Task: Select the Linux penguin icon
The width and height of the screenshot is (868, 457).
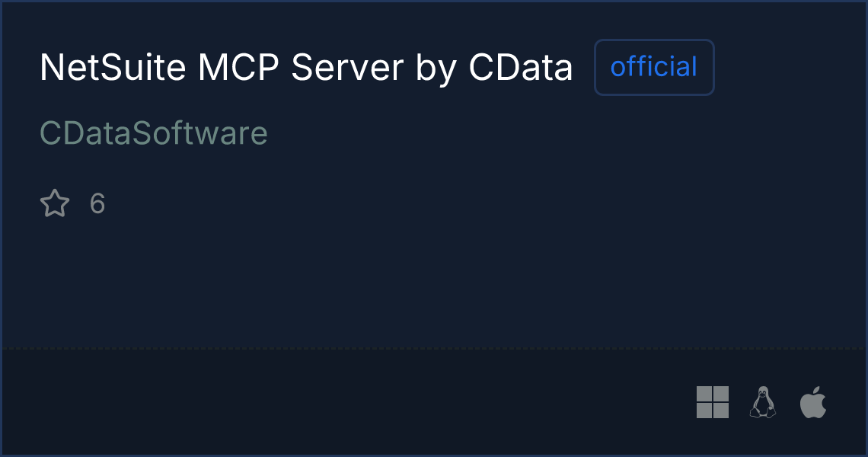Action: (x=763, y=402)
